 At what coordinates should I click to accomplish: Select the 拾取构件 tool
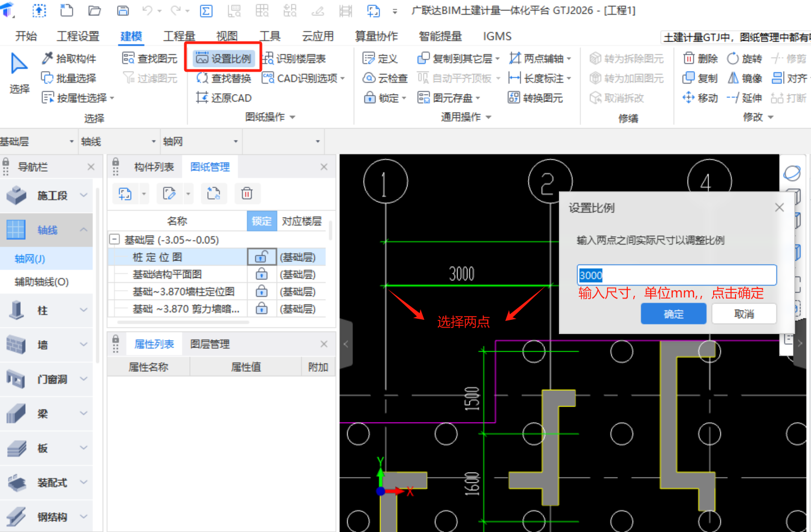(x=69, y=59)
